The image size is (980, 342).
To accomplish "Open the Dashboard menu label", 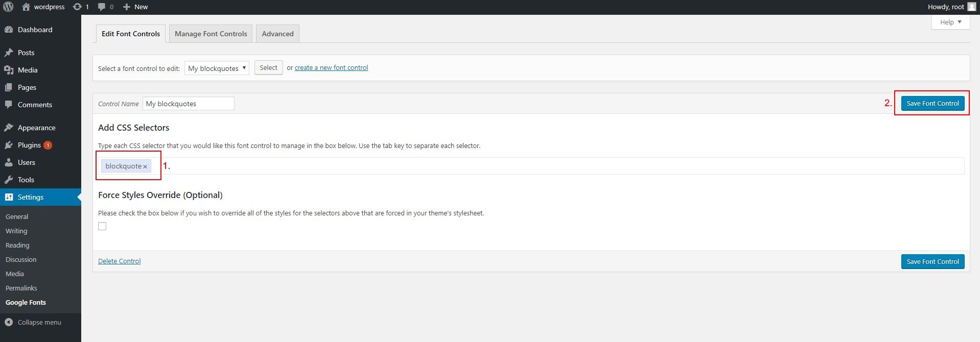I will pos(35,30).
